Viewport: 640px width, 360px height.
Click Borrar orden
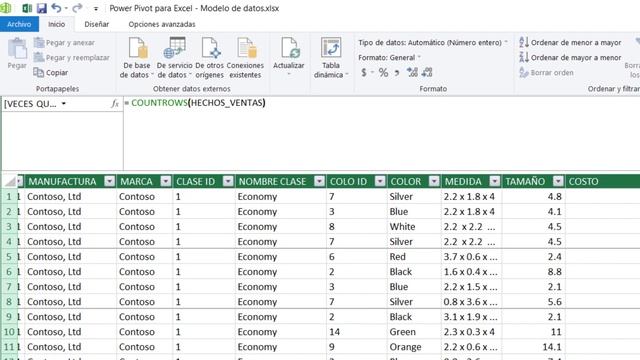pos(546,73)
